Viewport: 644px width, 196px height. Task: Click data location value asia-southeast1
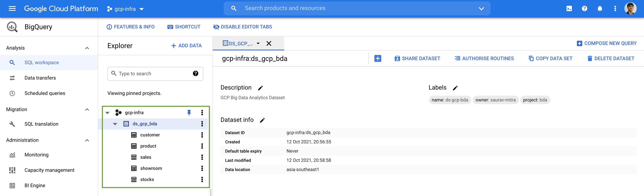pos(302,170)
